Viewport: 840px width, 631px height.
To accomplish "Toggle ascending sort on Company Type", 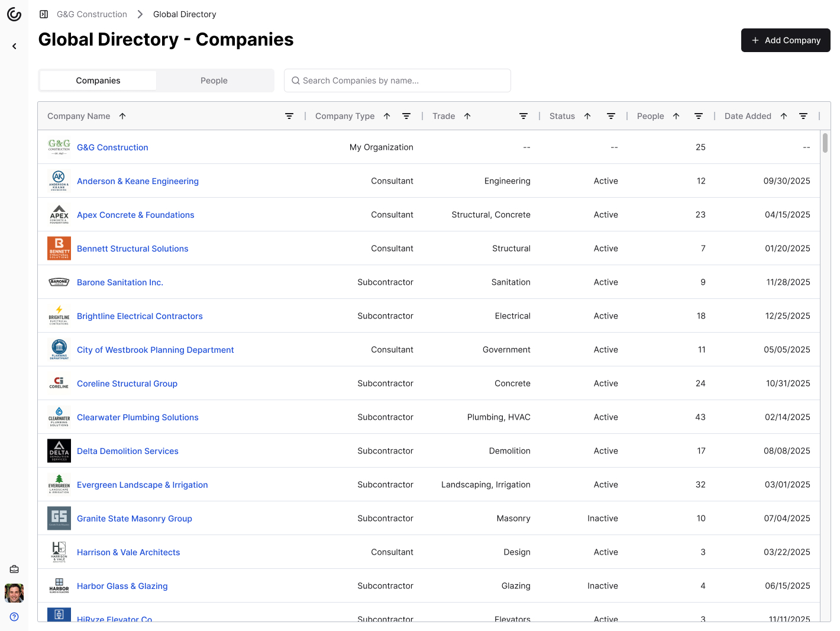I will click(387, 116).
